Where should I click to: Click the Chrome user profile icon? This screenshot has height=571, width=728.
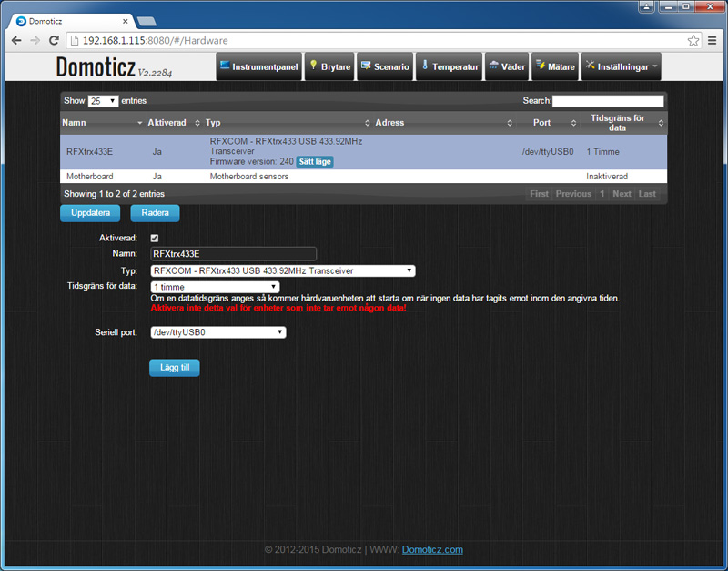coord(646,6)
